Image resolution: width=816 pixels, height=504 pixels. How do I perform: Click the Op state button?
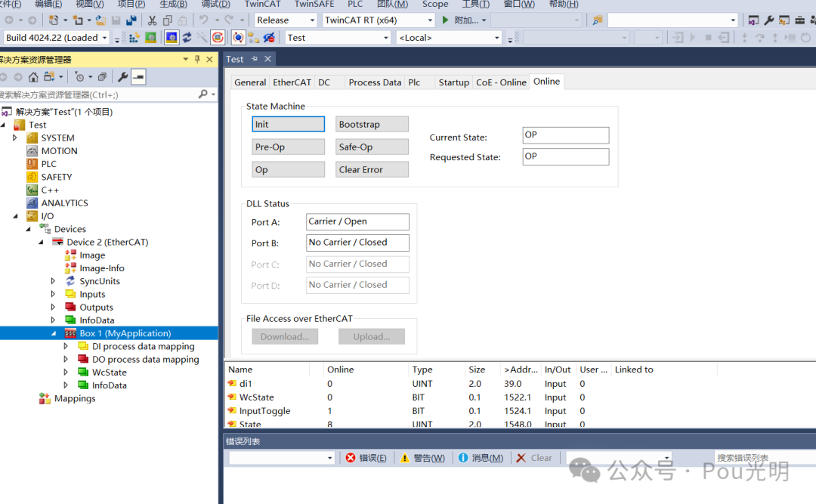(289, 169)
